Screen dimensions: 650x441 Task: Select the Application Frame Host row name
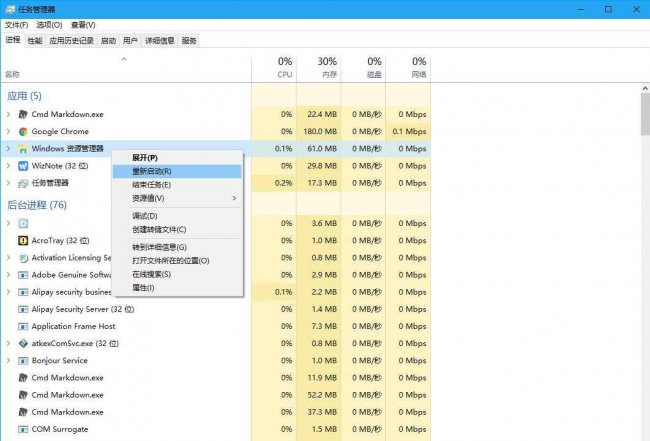tap(74, 327)
